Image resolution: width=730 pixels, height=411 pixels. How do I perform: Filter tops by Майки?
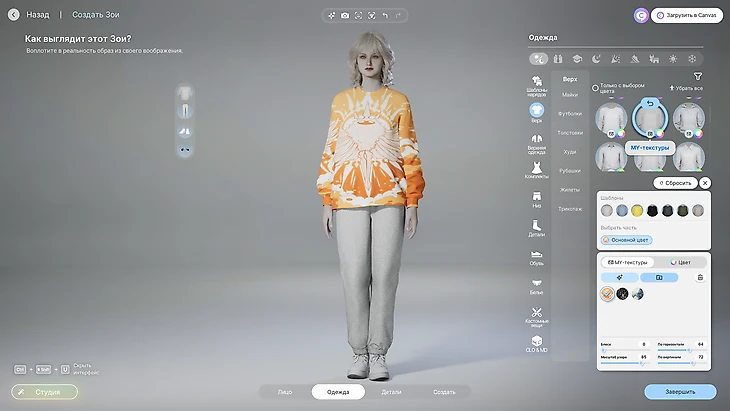point(570,95)
